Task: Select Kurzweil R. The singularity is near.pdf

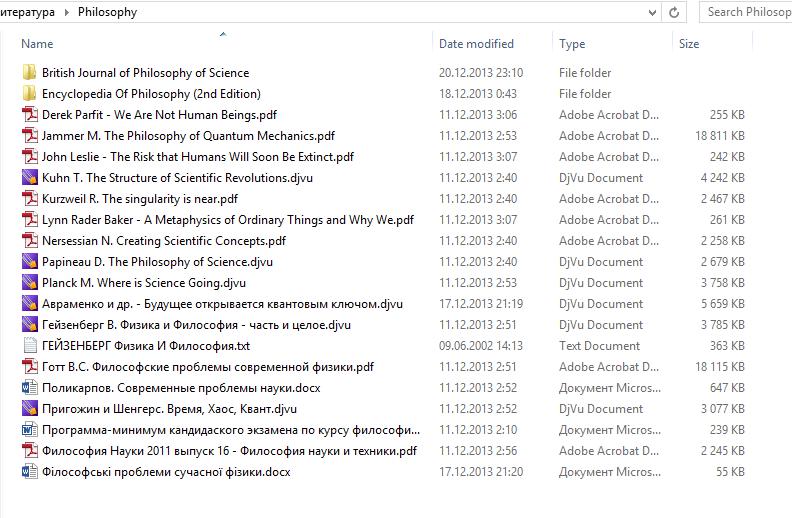Action: click(140, 199)
